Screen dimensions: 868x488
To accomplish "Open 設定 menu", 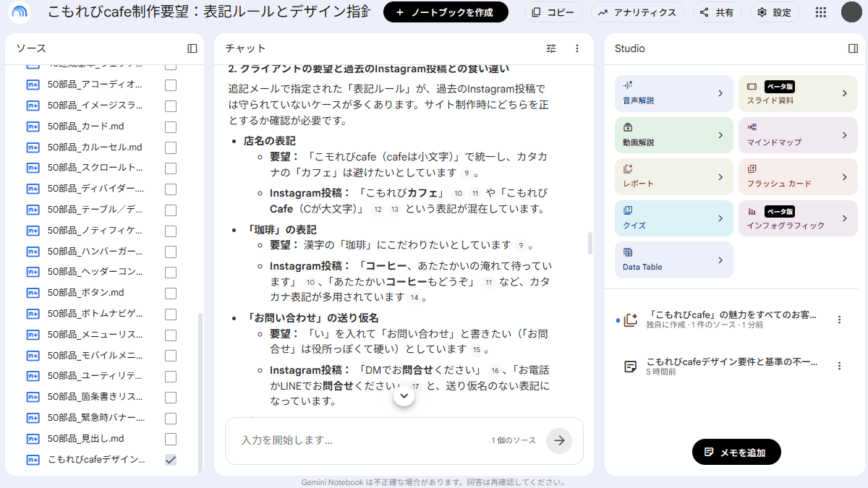I will click(x=775, y=12).
